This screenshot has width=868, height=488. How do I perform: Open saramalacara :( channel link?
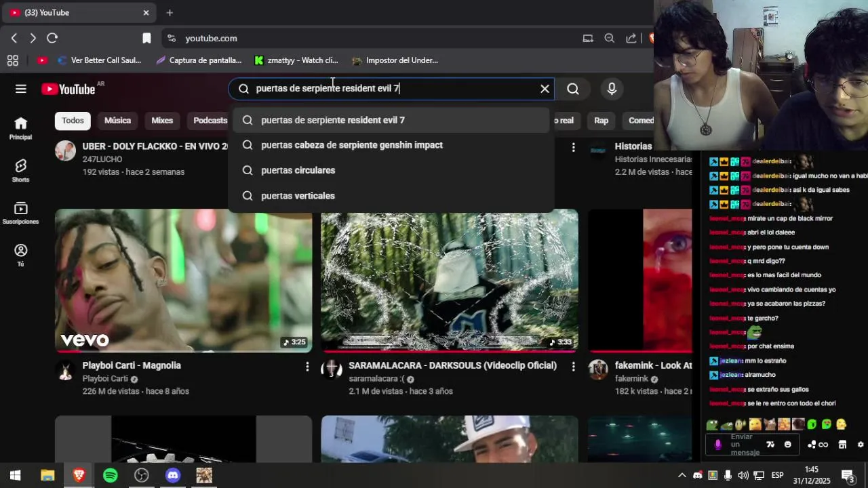click(376, 379)
